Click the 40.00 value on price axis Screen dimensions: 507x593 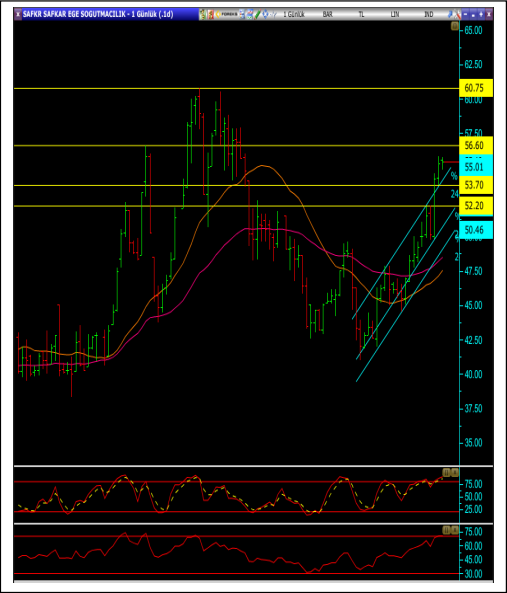[x=473, y=374]
